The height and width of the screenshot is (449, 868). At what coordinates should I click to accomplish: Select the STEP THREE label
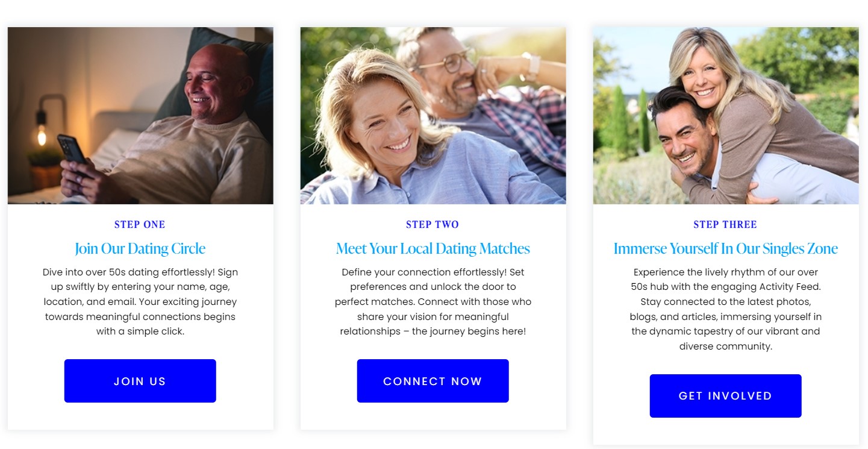click(x=725, y=225)
